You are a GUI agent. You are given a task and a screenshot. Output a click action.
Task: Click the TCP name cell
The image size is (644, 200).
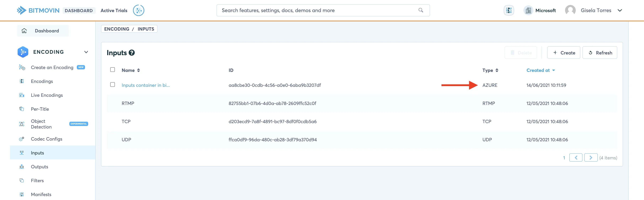click(x=126, y=121)
